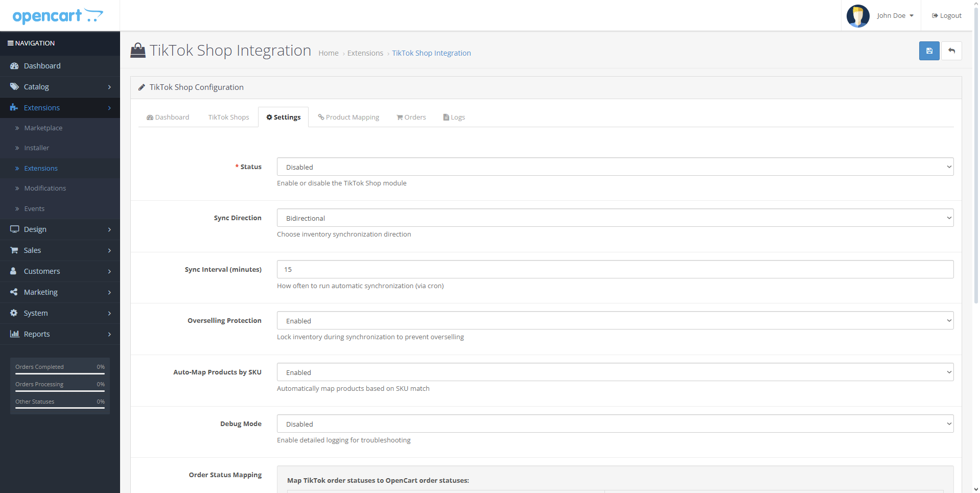Click the Dashboard palette icon in sidebar
980x493 pixels.
[14, 66]
